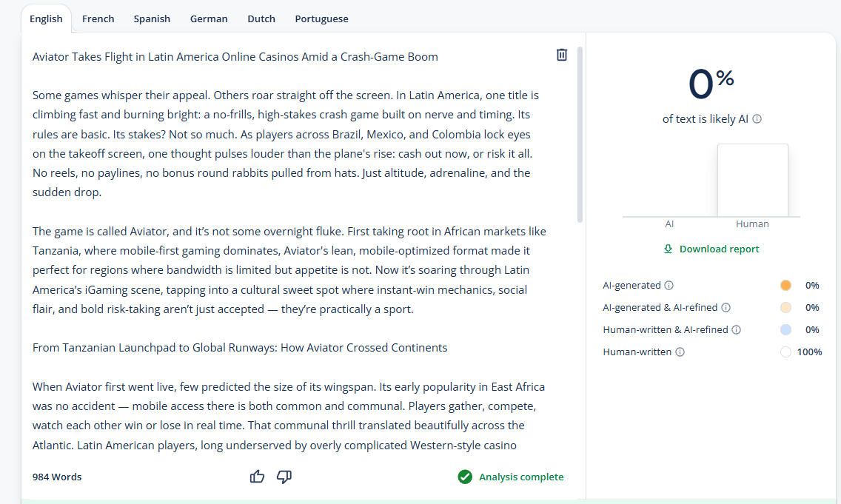The height and width of the screenshot is (504, 841).
Task: Click the thumbs down feedback icon
Action: click(x=284, y=477)
